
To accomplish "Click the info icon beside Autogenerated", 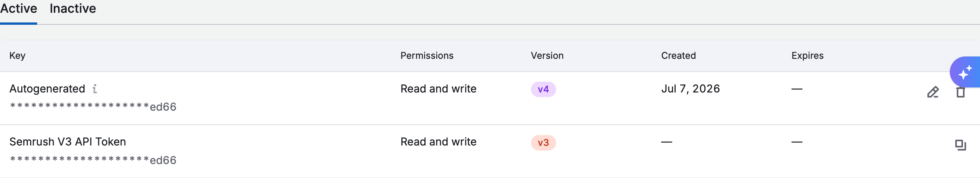I will click(95, 89).
